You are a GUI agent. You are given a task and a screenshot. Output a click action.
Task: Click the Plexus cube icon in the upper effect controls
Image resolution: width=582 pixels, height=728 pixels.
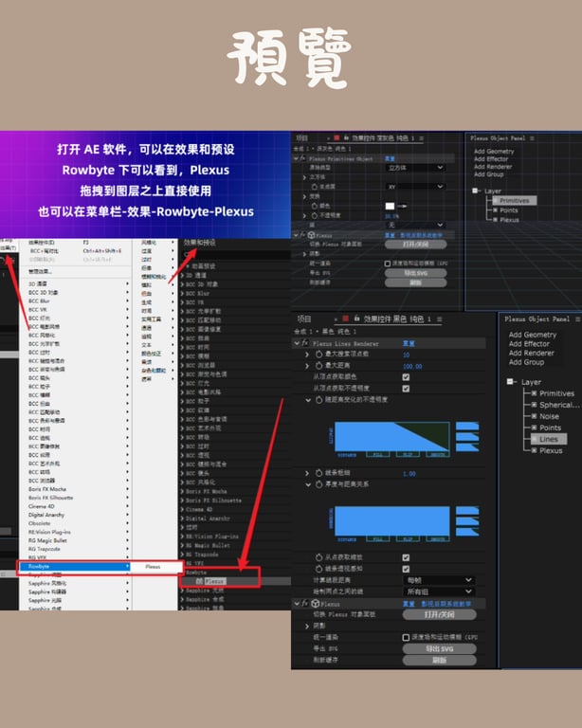(x=312, y=235)
